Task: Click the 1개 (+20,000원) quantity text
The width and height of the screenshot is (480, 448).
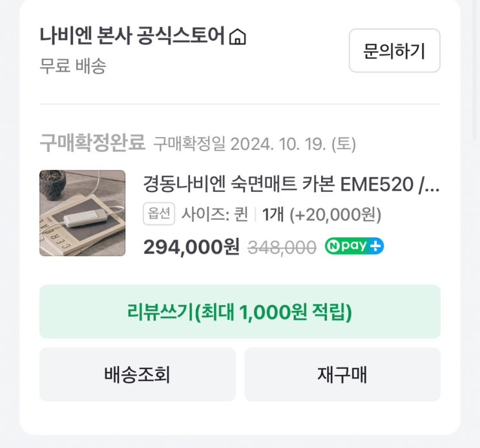Action: click(322, 214)
